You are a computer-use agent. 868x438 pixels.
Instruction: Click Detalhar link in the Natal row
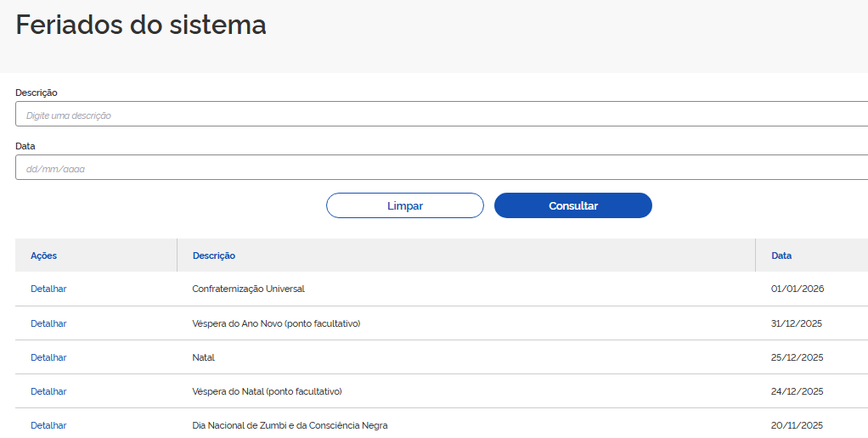click(48, 357)
